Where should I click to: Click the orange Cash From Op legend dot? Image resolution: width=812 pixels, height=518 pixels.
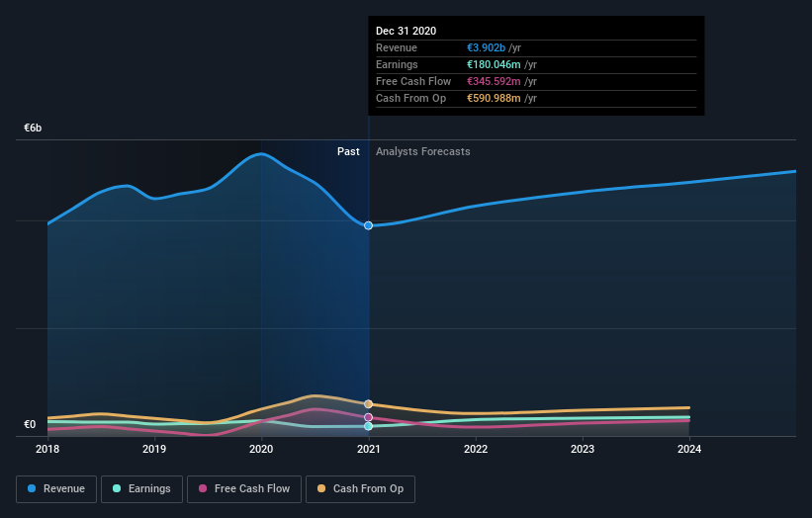point(321,488)
